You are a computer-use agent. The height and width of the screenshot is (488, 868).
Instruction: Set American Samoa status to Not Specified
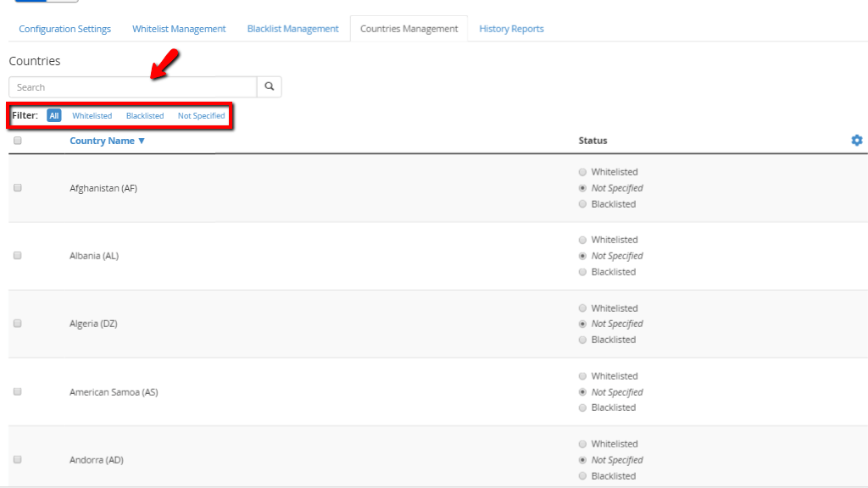[582, 391]
